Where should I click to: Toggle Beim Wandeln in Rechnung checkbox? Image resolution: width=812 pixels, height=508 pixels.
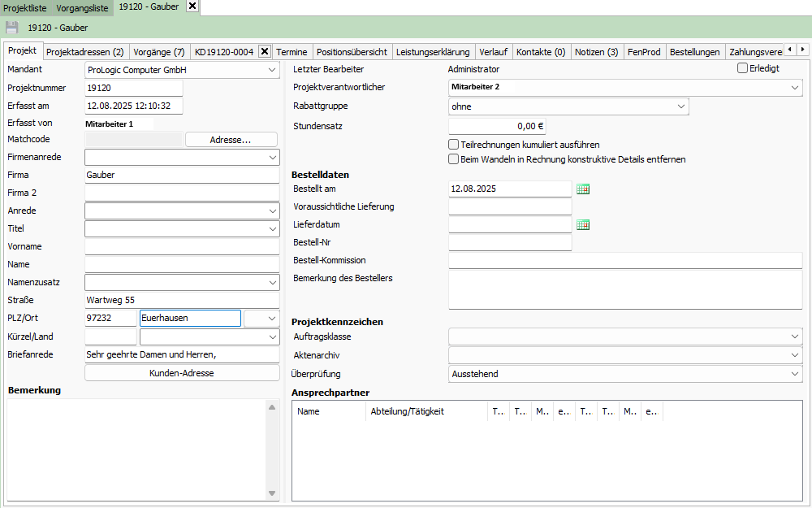[454, 159]
